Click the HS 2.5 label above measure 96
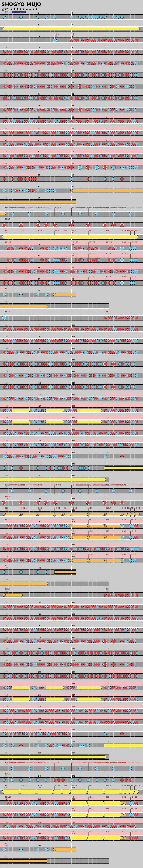Screen dimensions: 143x868 pyautogui.click(x=7, y=312)
